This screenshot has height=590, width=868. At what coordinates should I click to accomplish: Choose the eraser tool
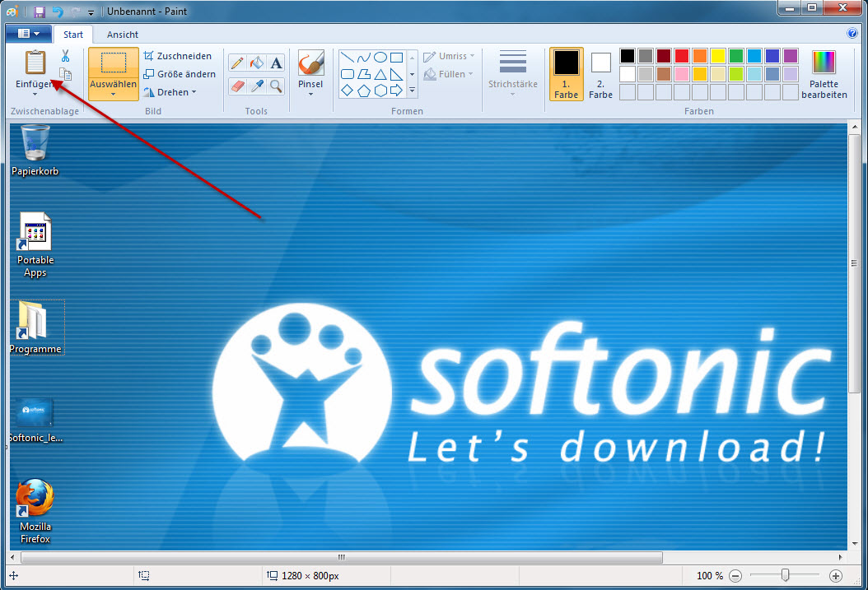[237, 85]
